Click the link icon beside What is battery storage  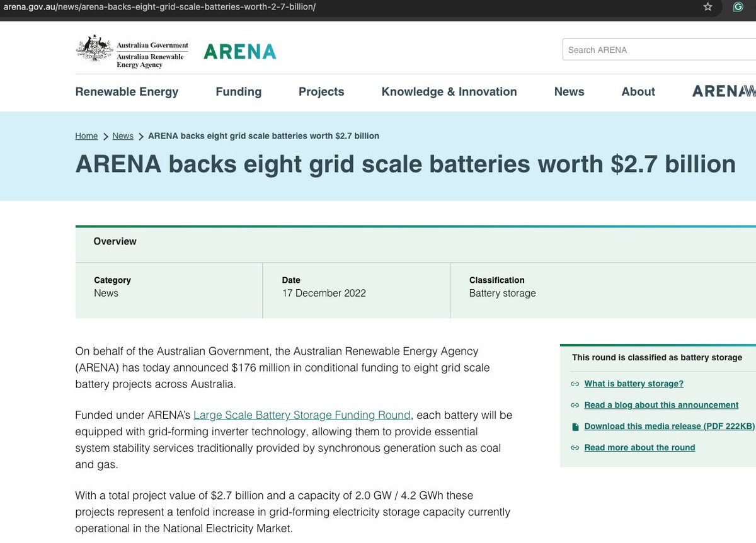575,384
